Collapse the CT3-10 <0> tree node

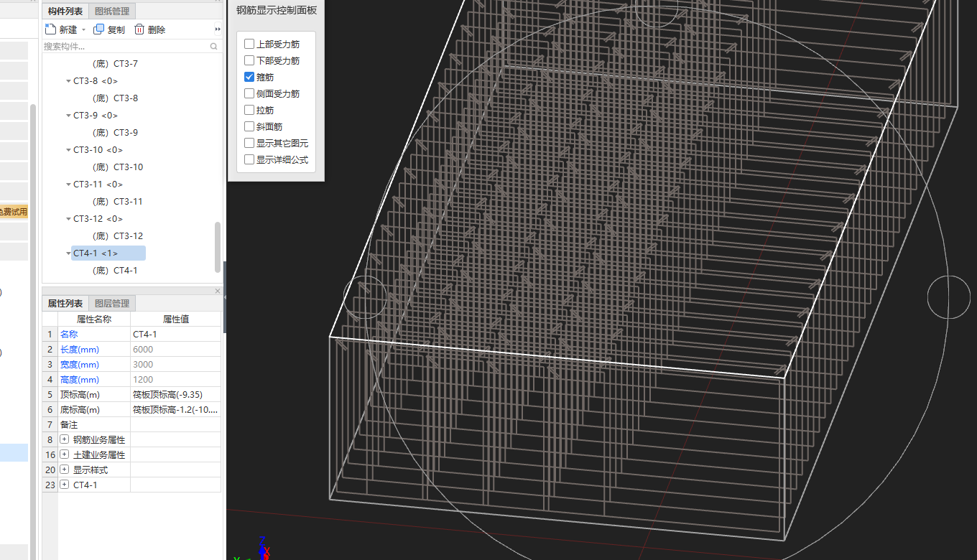pos(68,150)
